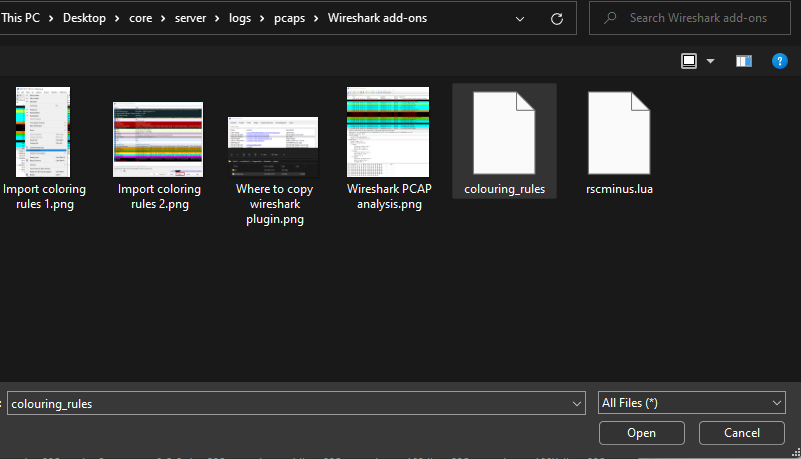This screenshot has height=459, width=801.
Task: Go to logs folder in breadcrumb
Action: tap(240, 18)
